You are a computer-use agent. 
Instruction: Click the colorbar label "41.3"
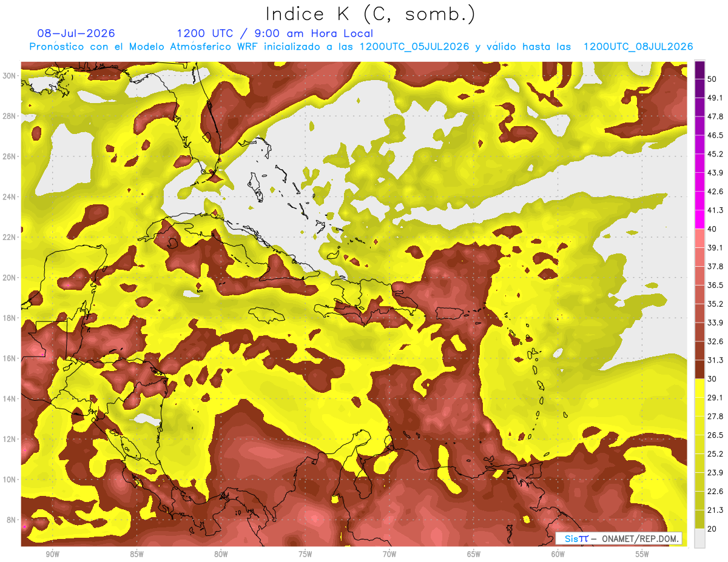715,210
